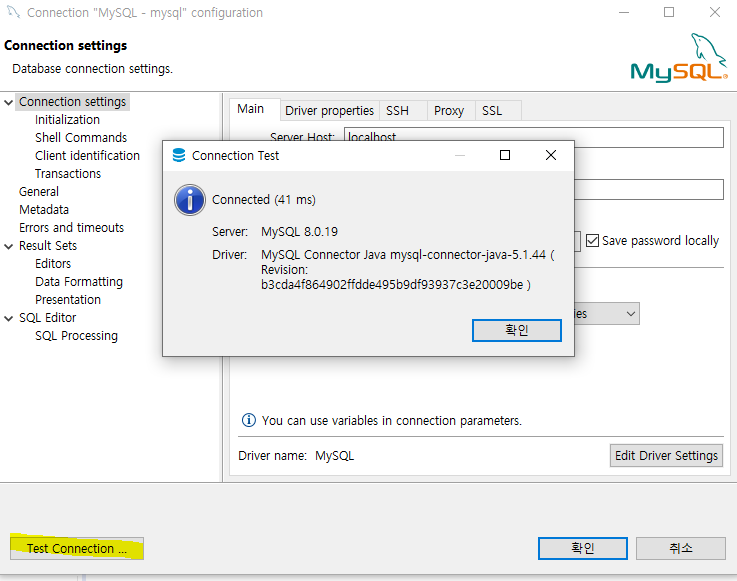Click 확인 at the bottom of configuration window
This screenshot has width=737, height=581.
click(583, 549)
